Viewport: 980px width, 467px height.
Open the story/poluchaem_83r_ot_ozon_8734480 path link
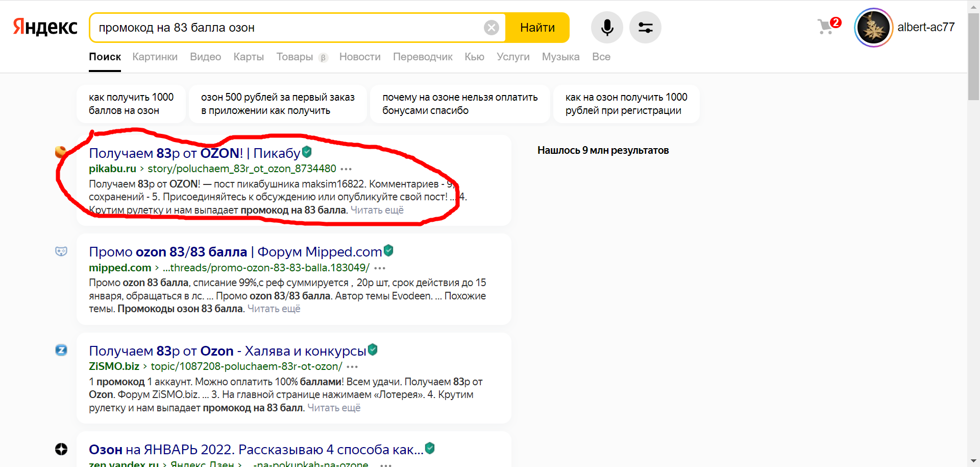coord(242,169)
